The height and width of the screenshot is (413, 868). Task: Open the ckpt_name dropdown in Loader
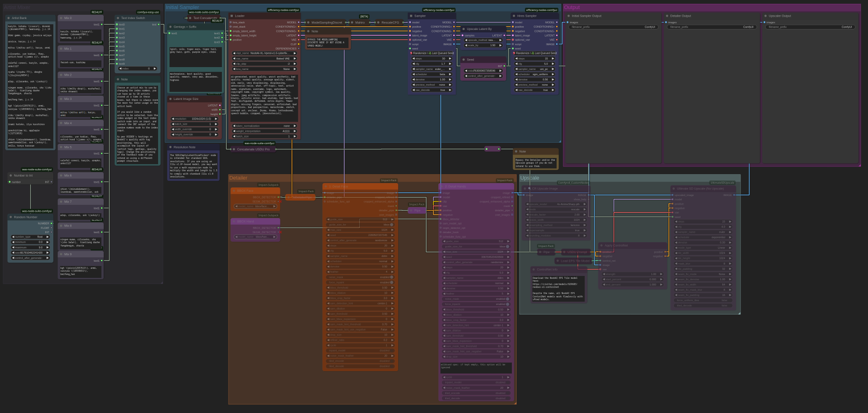[265, 53]
